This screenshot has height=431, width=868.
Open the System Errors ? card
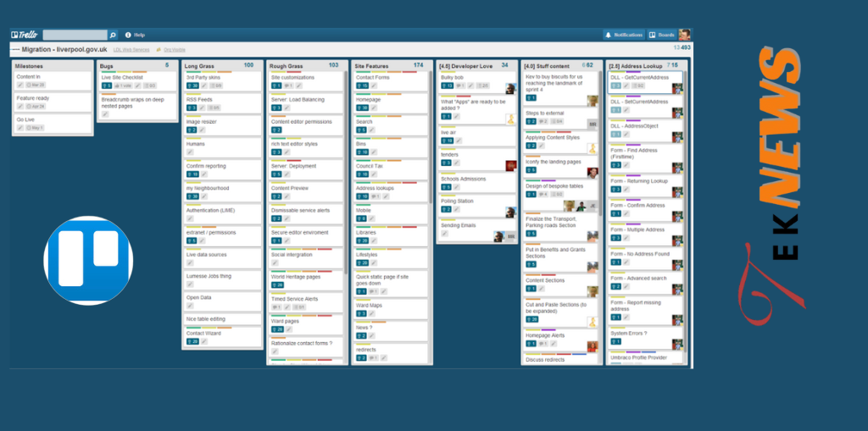[x=645, y=337]
